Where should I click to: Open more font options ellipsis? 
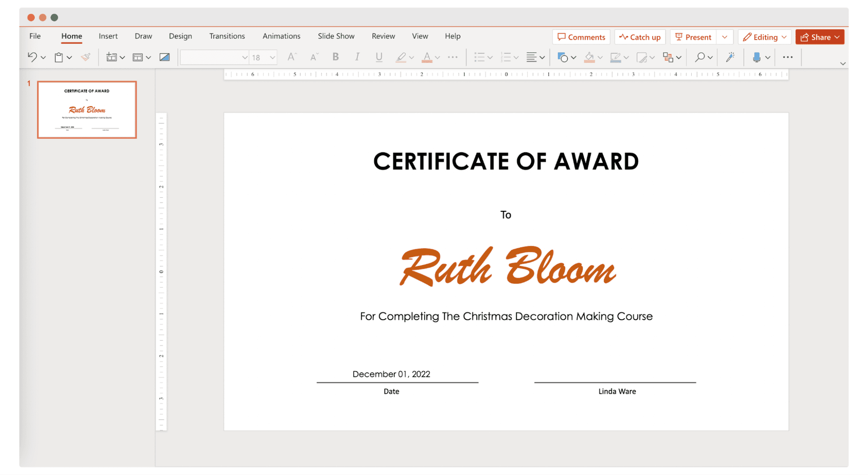[x=453, y=57]
